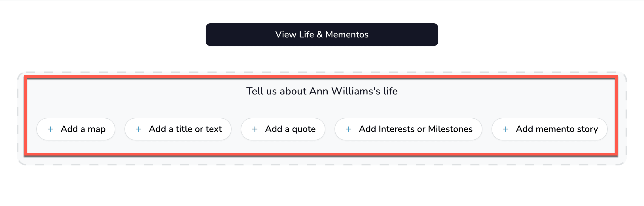The width and height of the screenshot is (644, 206).
Task: Click inside the dashed content placeholder area
Action: click(x=322, y=159)
